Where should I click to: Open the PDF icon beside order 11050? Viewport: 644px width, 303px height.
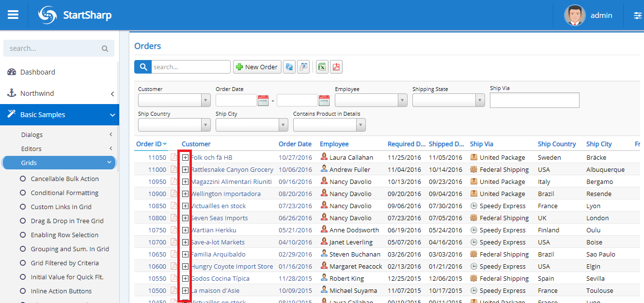[x=174, y=157]
